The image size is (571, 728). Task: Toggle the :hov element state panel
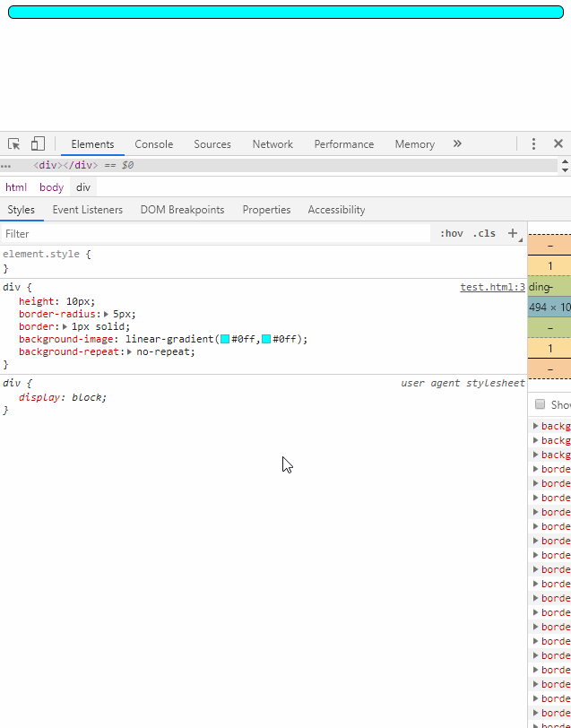pos(451,234)
